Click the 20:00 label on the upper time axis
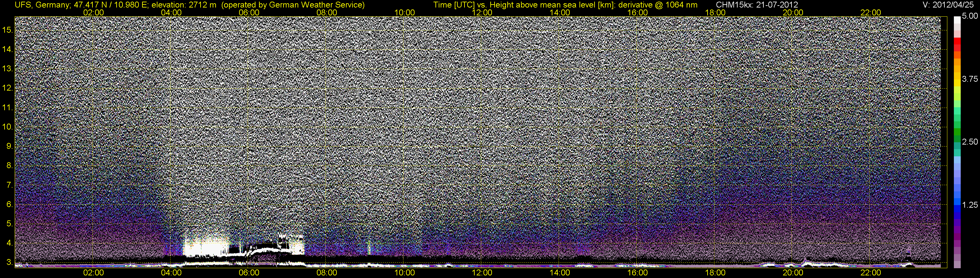This screenshot has width=980, height=278. click(x=793, y=12)
